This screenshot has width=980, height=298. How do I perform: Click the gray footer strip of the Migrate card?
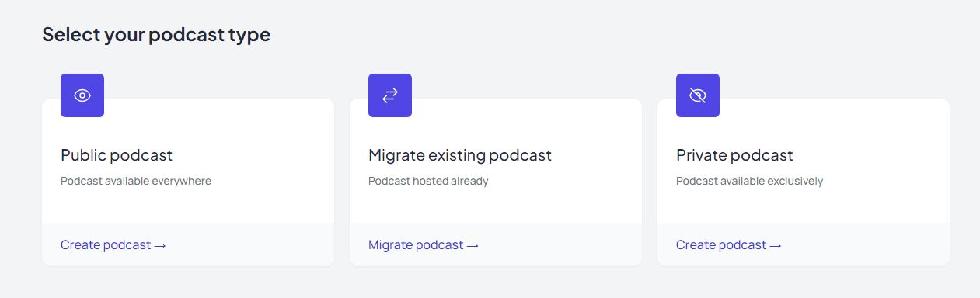pos(560,244)
